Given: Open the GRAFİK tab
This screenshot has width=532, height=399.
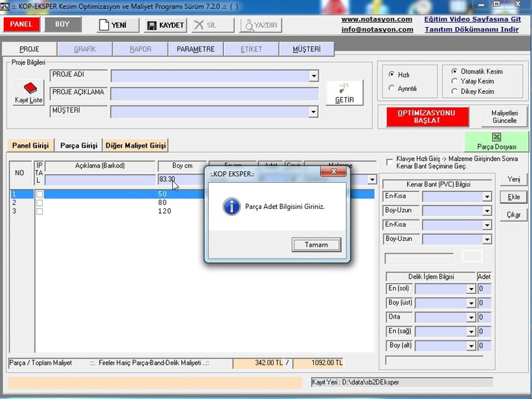Looking at the screenshot, I should click(85, 49).
